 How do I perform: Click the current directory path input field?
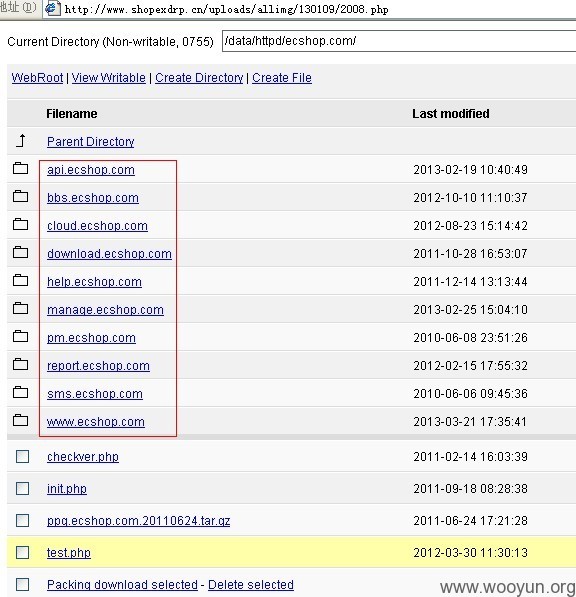click(399, 41)
